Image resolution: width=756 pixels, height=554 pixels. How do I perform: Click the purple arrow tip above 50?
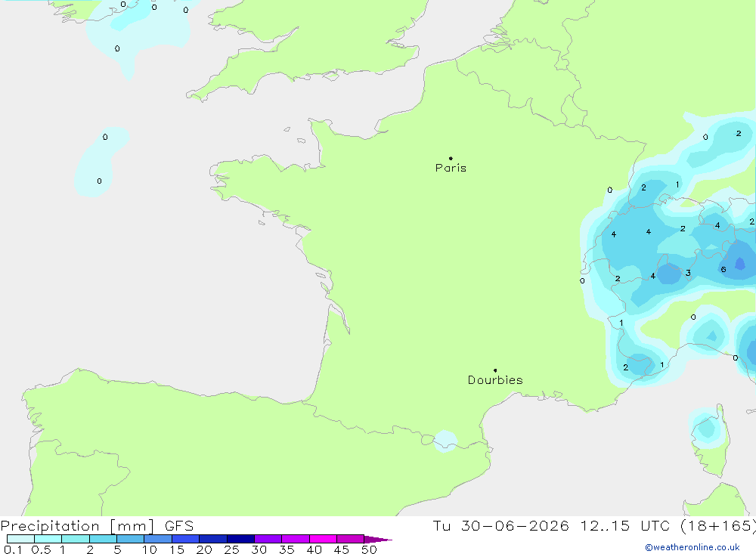pos(378,539)
